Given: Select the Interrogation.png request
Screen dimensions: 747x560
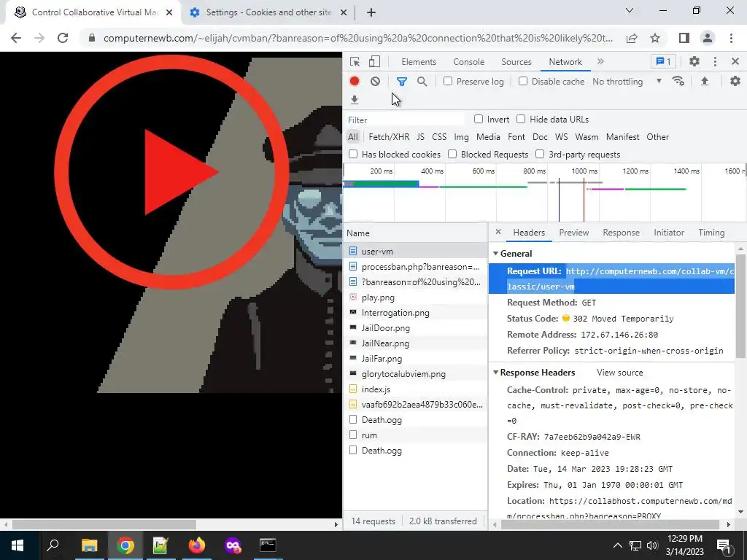Looking at the screenshot, I should (415, 312).
